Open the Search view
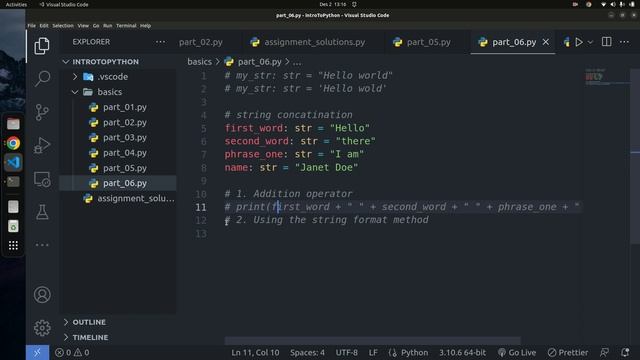 coord(42,78)
